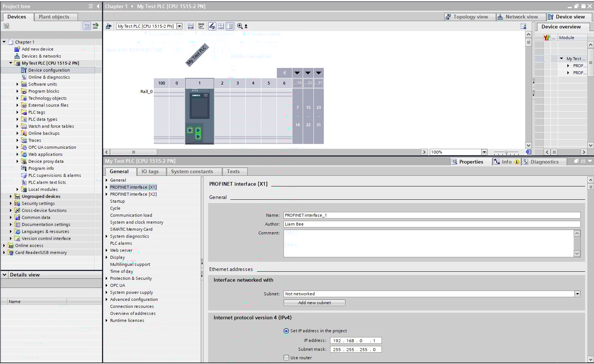Switch to Topology view tab
The width and height of the screenshot is (594, 364).
click(469, 17)
